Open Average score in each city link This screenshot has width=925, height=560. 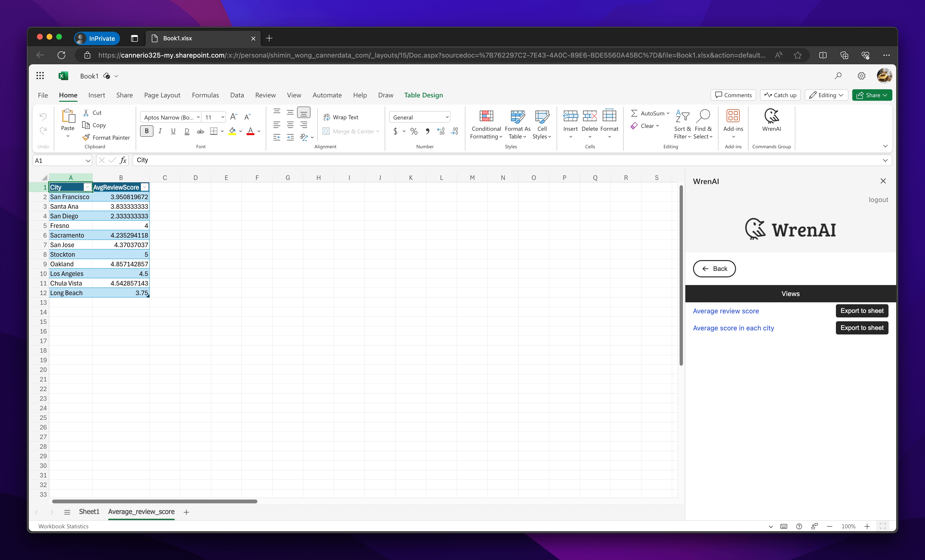[733, 328]
